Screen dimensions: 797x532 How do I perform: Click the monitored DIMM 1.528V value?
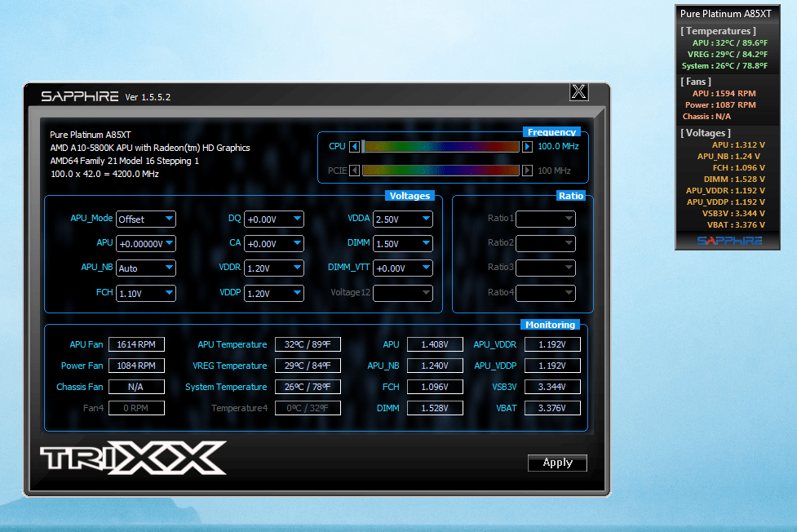[x=435, y=409]
